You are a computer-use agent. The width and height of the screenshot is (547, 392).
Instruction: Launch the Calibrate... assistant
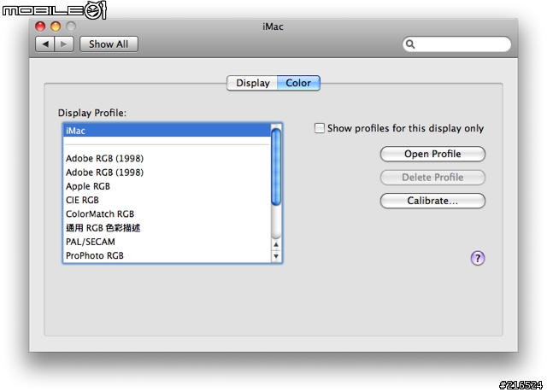tap(432, 201)
